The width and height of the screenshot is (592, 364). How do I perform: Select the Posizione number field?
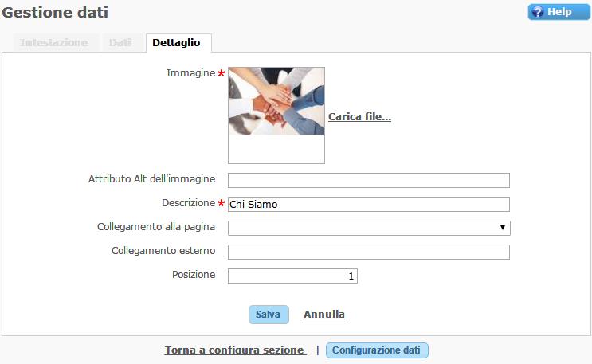292,276
